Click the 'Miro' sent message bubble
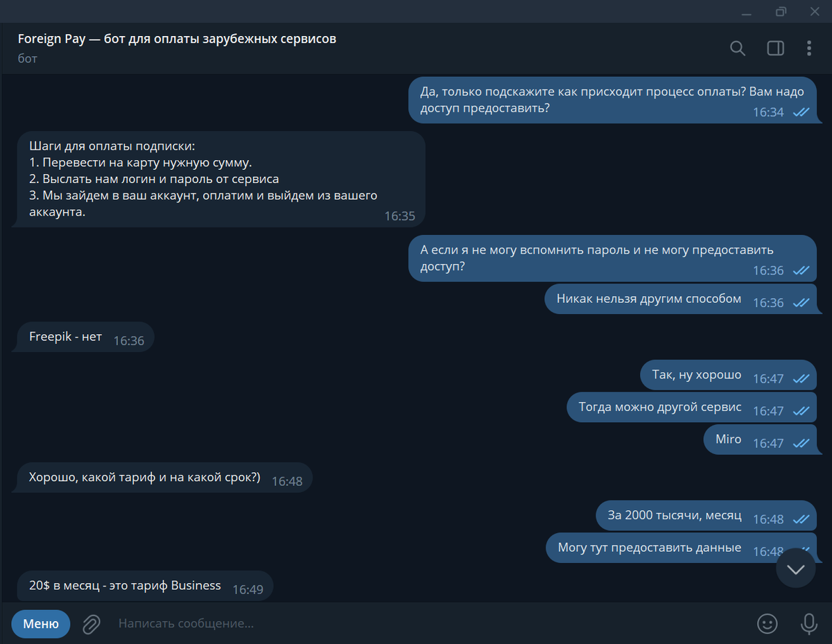Screen dimensions: 832x644 pyautogui.click(x=760, y=440)
